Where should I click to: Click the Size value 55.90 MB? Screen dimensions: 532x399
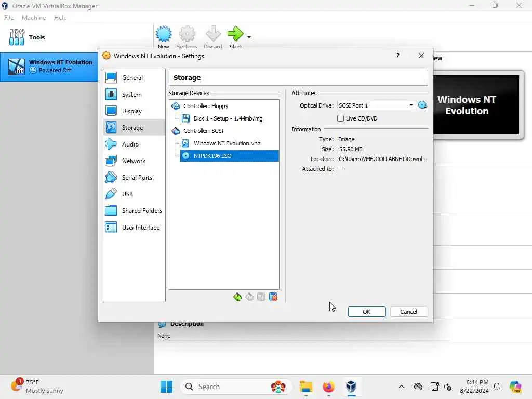351,149
